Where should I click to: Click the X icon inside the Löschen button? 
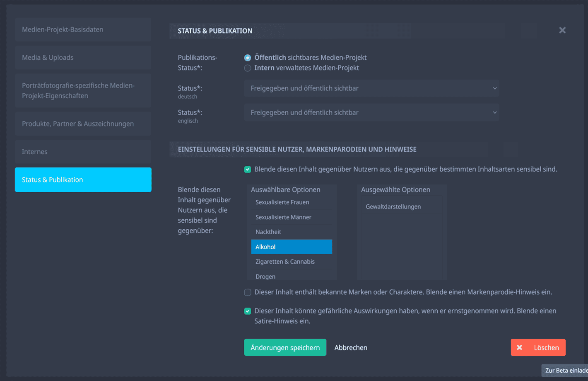pyautogui.click(x=519, y=347)
